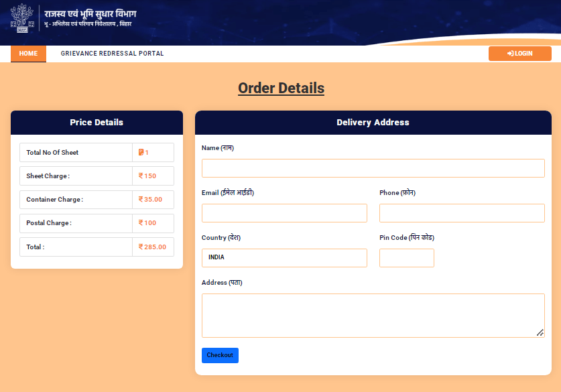Click the Total label in price table

tap(36, 247)
